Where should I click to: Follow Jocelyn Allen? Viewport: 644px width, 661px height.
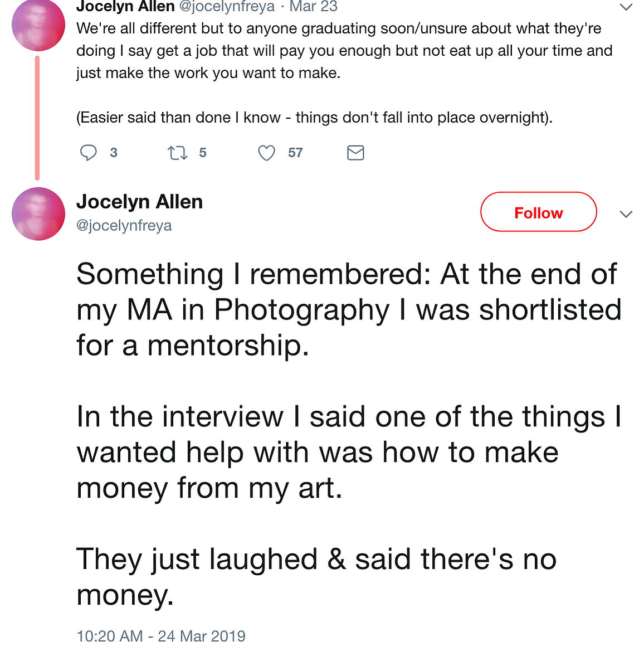click(x=538, y=212)
